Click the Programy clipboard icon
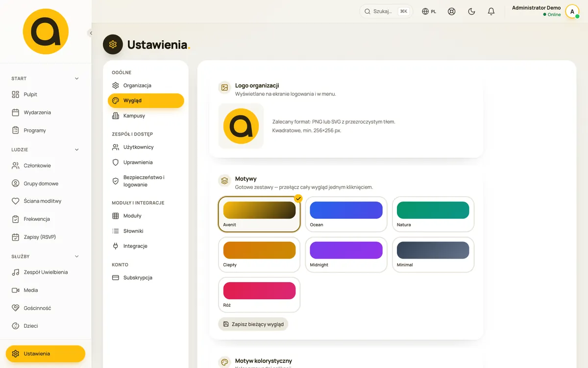 [x=15, y=131]
